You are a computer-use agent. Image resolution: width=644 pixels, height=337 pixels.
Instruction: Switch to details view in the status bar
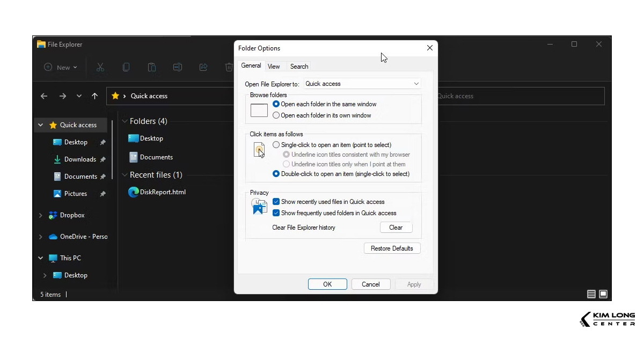[591, 294]
